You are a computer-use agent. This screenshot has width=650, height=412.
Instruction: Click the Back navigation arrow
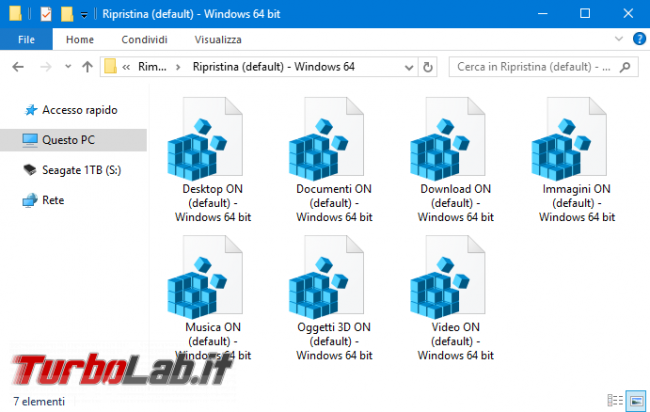click(18, 67)
